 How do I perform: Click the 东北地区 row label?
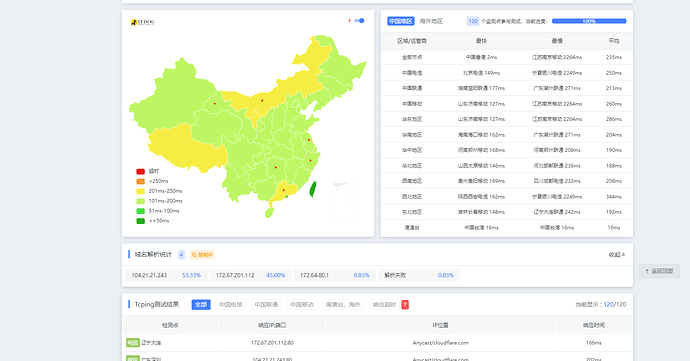pyautogui.click(x=412, y=212)
